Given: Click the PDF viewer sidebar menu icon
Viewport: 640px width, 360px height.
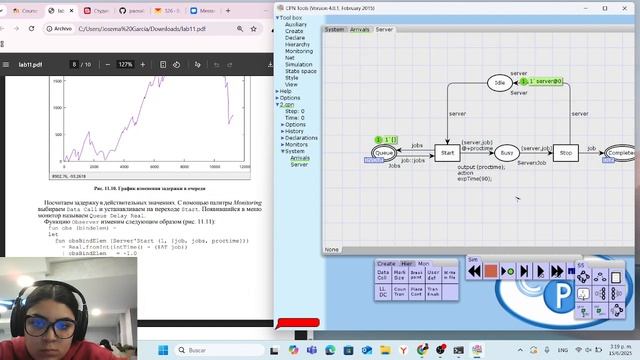Looking at the screenshot, I should 6,64.
